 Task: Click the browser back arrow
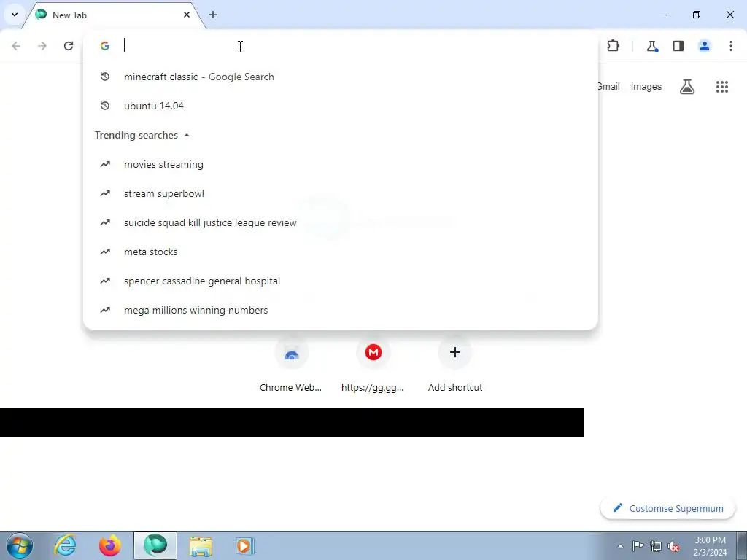tap(16, 46)
